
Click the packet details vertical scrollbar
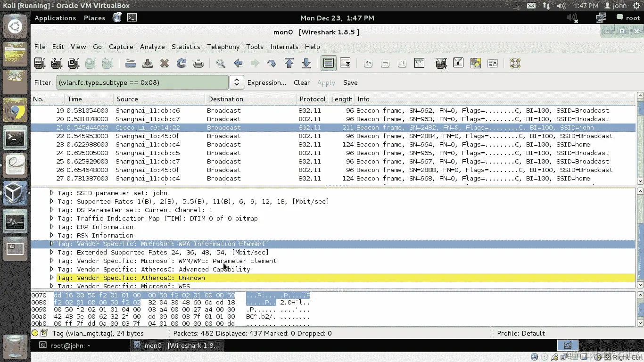pyautogui.click(x=640, y=238)
